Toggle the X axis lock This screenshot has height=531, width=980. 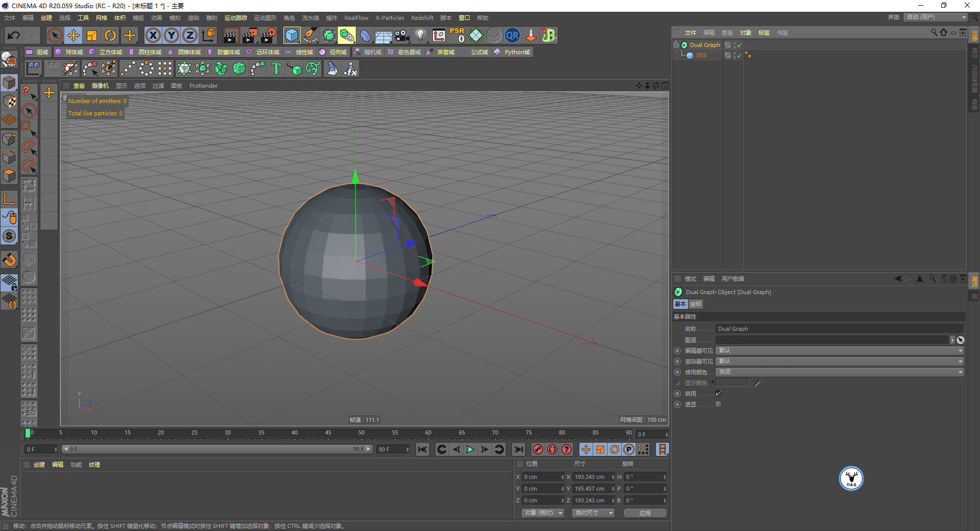[153, 35]
